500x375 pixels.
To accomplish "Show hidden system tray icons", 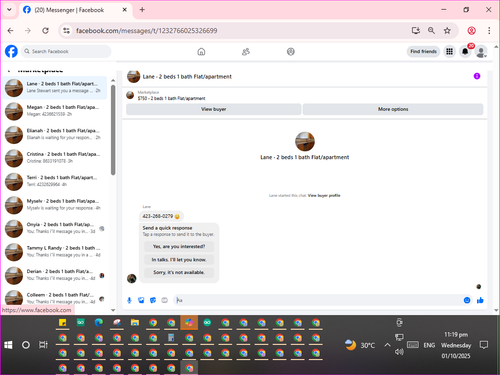I will (387, 345).
